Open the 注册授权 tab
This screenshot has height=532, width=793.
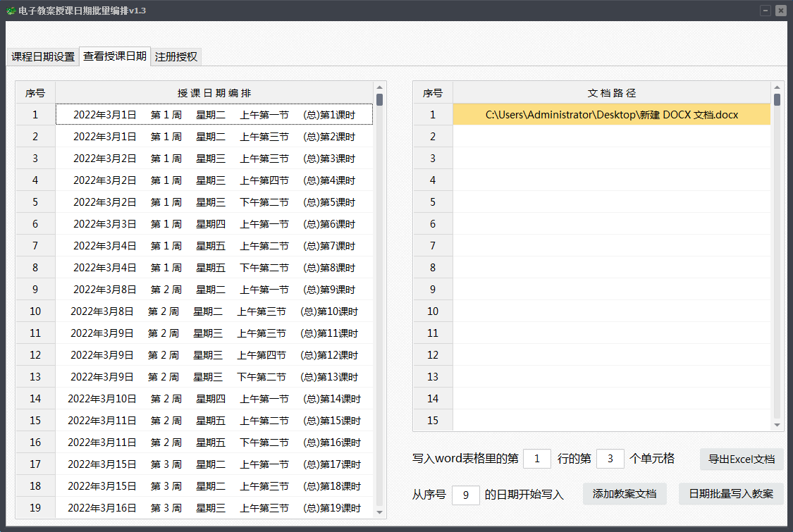(176, 57)
